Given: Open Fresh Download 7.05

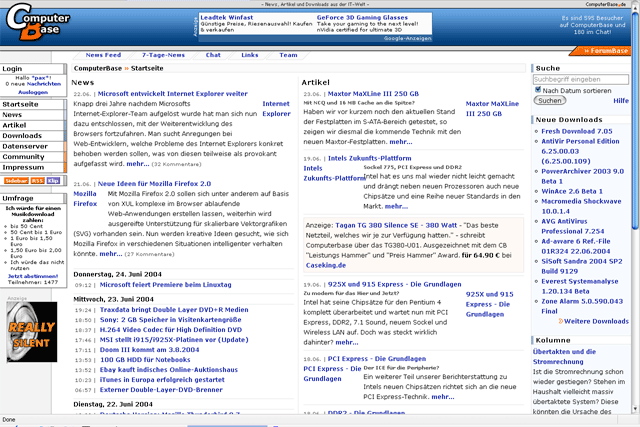Looking at the screenshot, I should (577, 131).
